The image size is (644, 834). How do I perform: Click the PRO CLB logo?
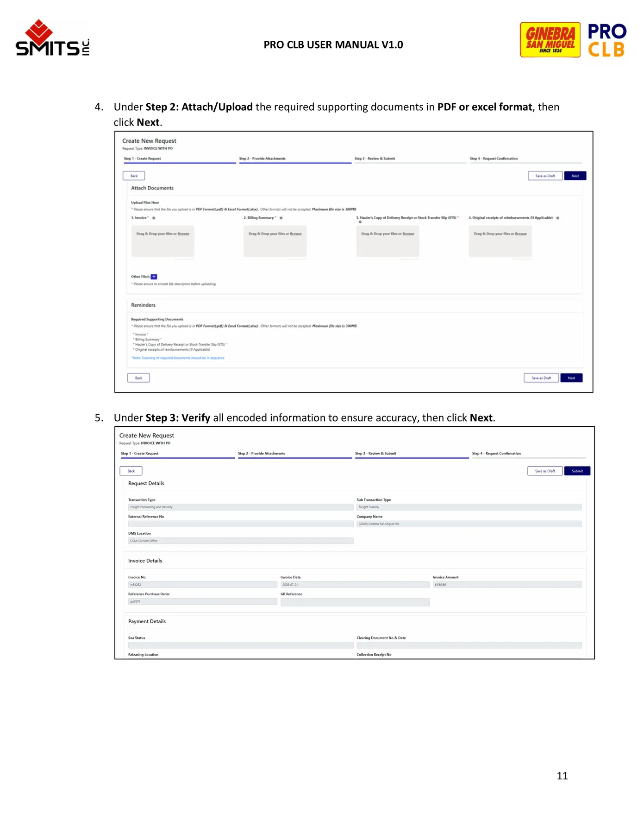coord(607,40)
